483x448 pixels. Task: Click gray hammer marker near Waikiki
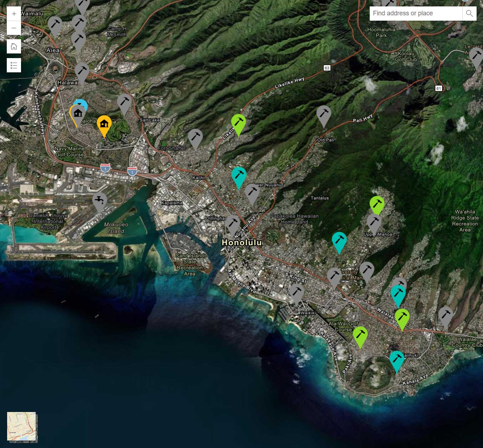click(x=296, y=292)
